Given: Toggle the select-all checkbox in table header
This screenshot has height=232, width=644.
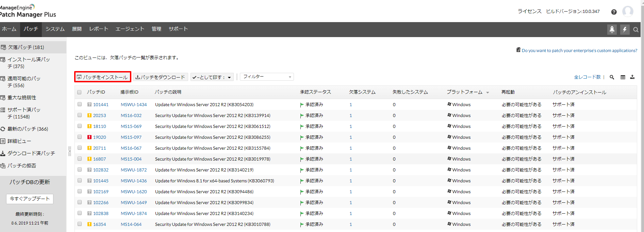Looking at the screenshot, I should pos(79,92).
